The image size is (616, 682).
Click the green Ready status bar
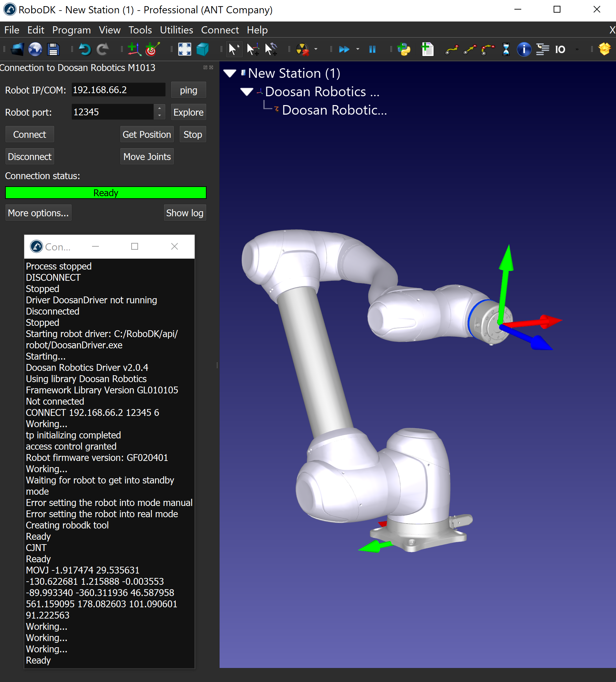point(106,193)
